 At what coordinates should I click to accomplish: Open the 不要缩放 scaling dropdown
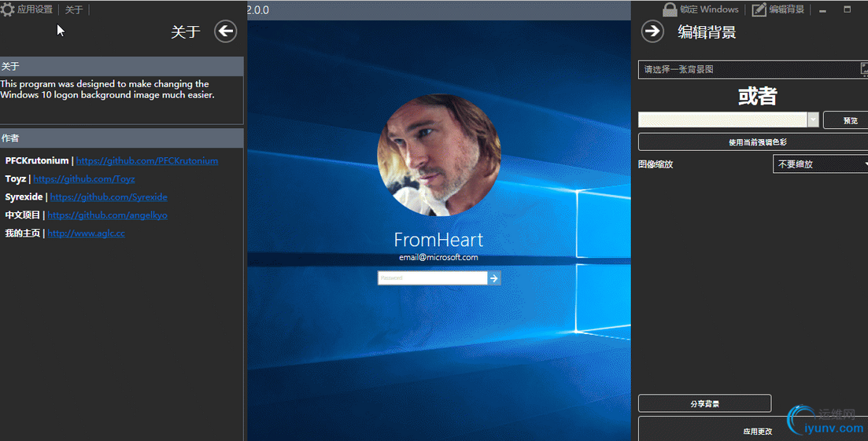[x=821, y=164]
